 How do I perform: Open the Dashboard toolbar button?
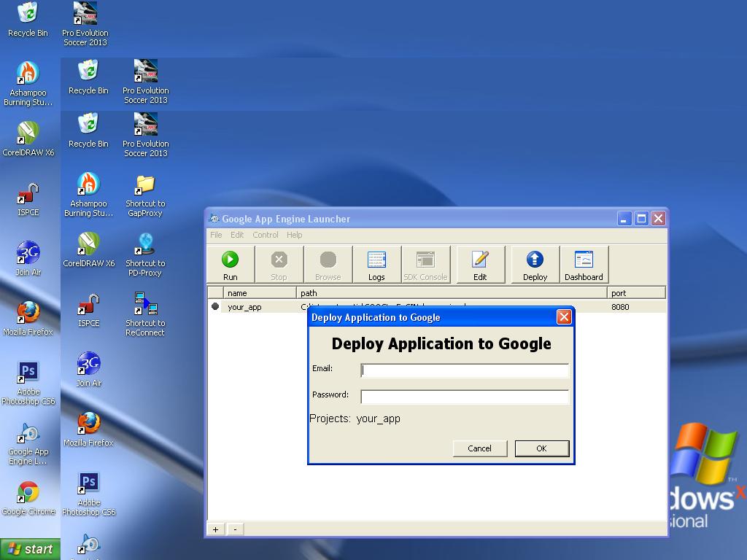click(x=584, y=265)
